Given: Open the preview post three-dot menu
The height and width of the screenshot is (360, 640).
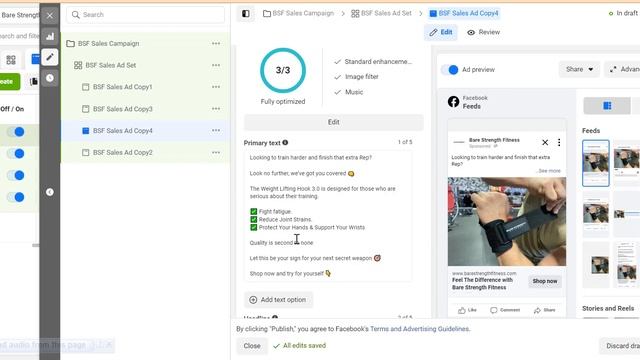Looking at the screenshot, I should click(559, 142).
